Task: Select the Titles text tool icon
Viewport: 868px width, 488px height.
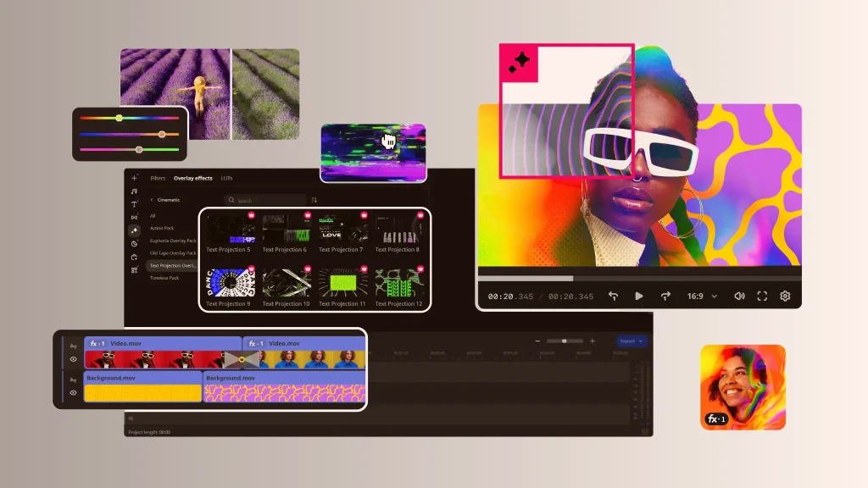Action: pyautogui.click(x=134, y=204)
